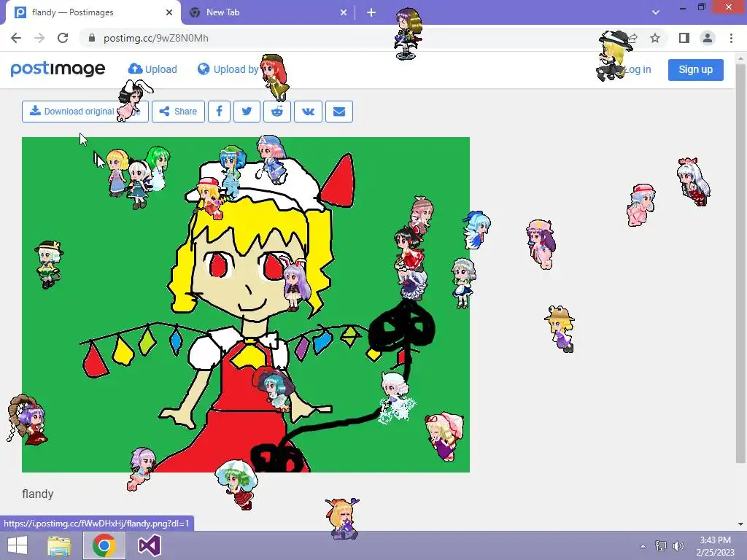Click the address bar URL
The width and height of the screenshot is (747, 560).
pyautogui.click(x=156, y=38)
